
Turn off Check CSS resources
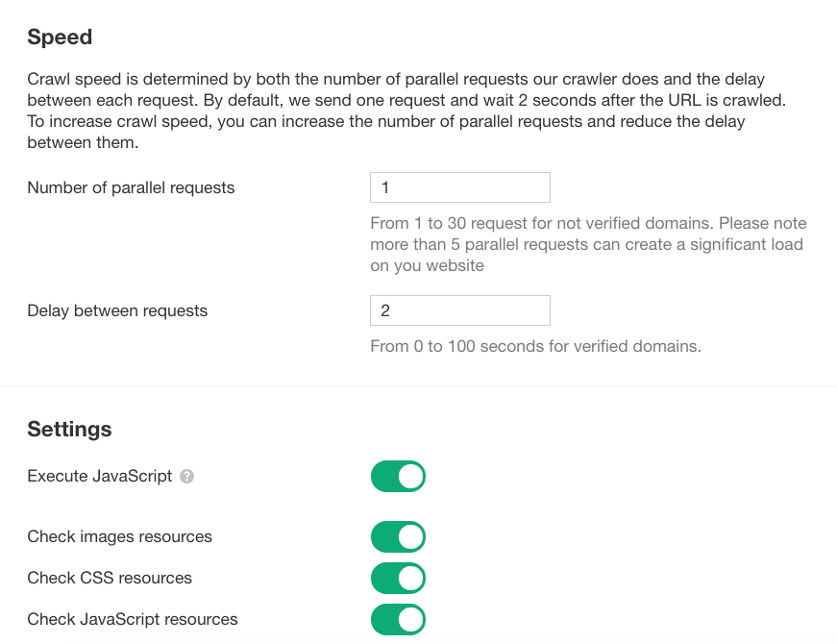398,578
